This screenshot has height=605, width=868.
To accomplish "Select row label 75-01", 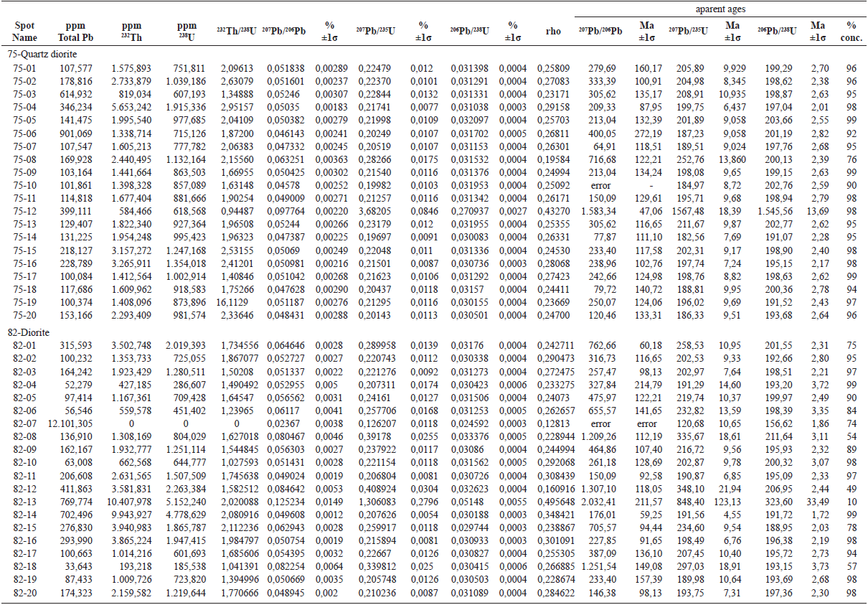I will (x=22, y=67).
